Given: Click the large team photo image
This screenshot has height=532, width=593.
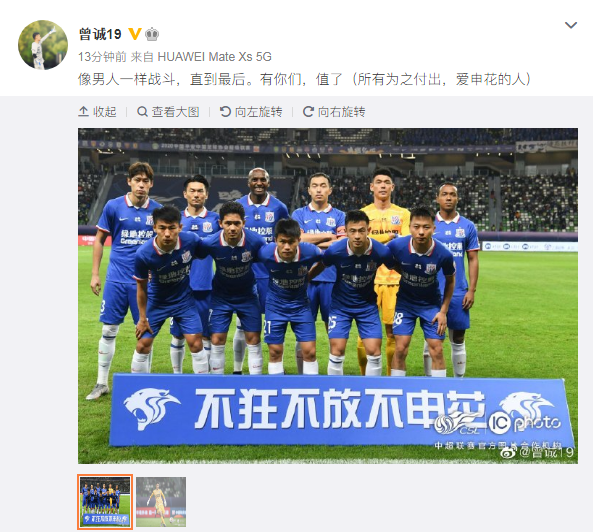Looking at the screenshot, I should [x=328, y=296].
